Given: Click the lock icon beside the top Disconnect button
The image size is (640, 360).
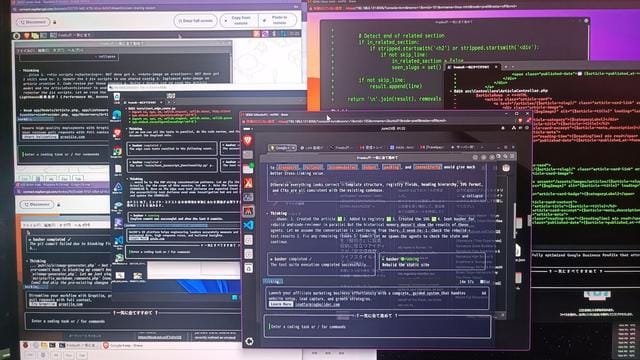Looking at the screenshot, I should (55, 22).
